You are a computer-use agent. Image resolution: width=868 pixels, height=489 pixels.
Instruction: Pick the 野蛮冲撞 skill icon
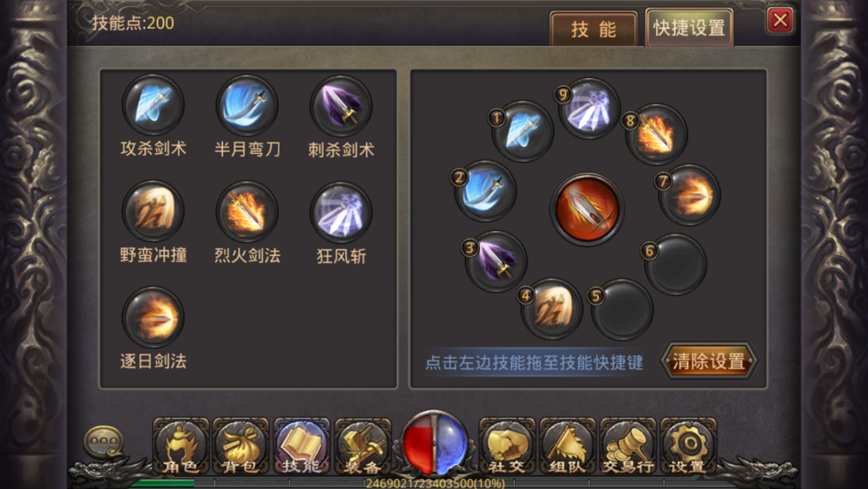click(x=154, y=212)
